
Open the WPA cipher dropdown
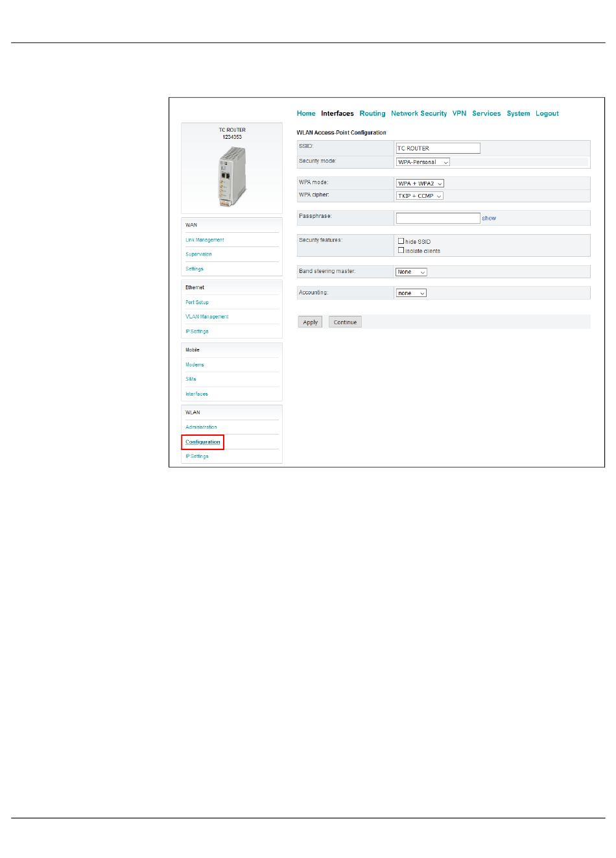pyautogui.click(x=420, y=196)
